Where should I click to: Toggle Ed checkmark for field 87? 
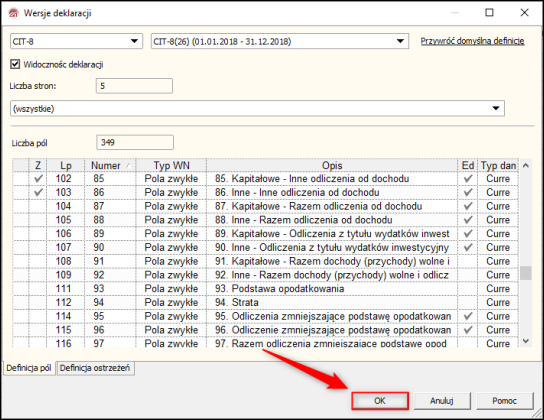468,206
